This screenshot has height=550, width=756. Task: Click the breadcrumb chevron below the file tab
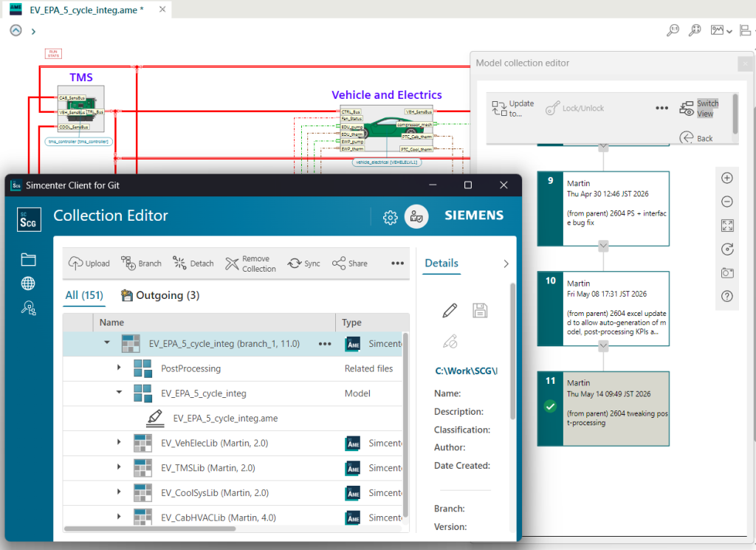(33, 31)
